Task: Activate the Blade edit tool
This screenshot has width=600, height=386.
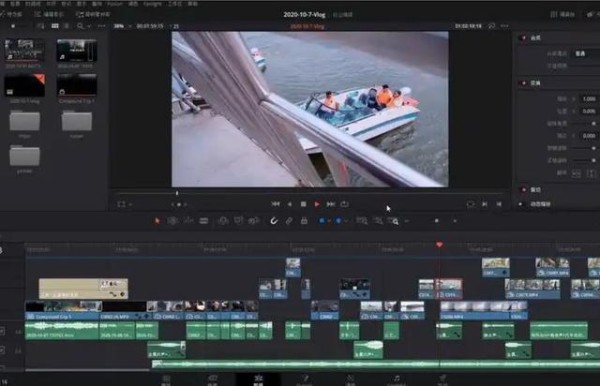Action: point(204,221)
